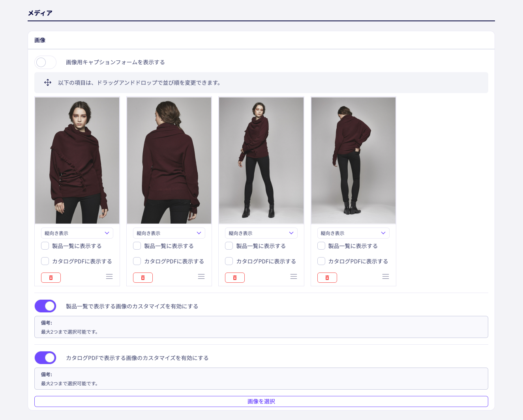
Task: Select first thumbnail of front close-up sweater
Action: 77,161
